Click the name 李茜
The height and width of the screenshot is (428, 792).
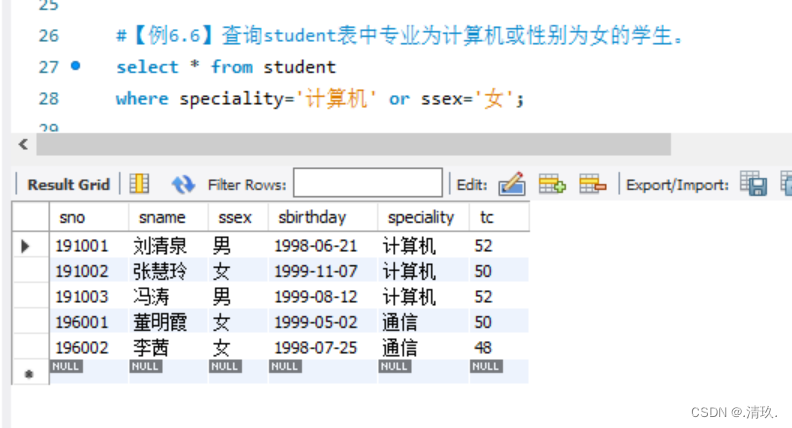(151, 348)
